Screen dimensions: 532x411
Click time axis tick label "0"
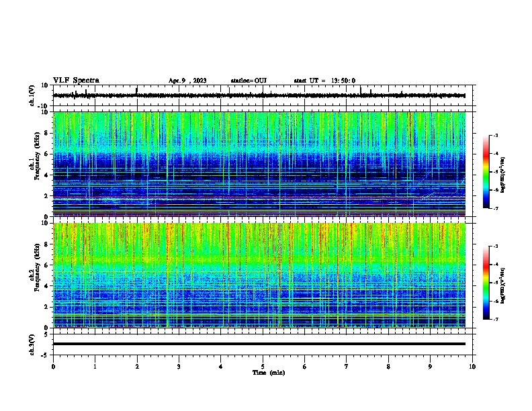(53, 367)
